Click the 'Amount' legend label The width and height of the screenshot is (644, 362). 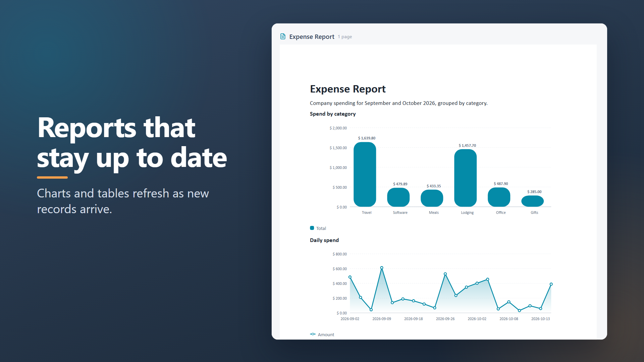point(326,335)
